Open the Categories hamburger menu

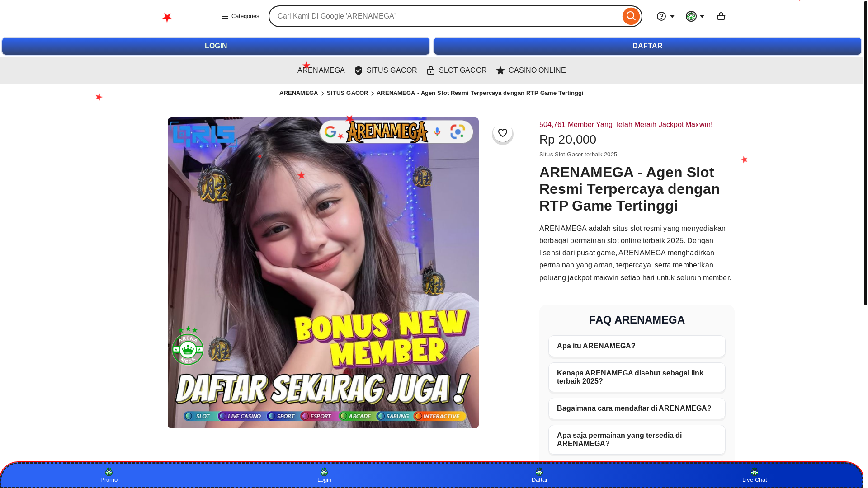click(240, 16)
